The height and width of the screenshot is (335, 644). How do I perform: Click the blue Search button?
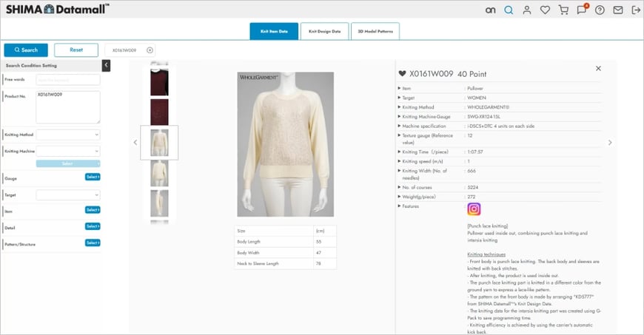pos(26,50)
